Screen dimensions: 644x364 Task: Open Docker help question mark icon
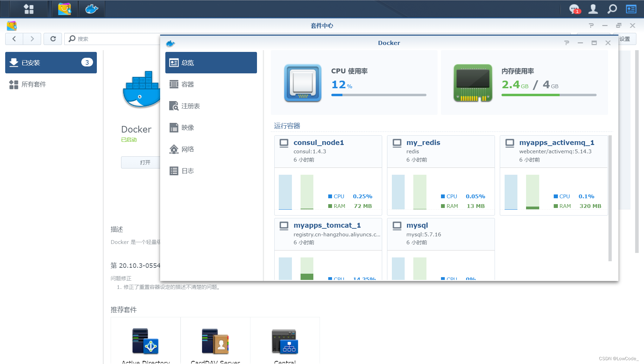(x=567, y=43)
